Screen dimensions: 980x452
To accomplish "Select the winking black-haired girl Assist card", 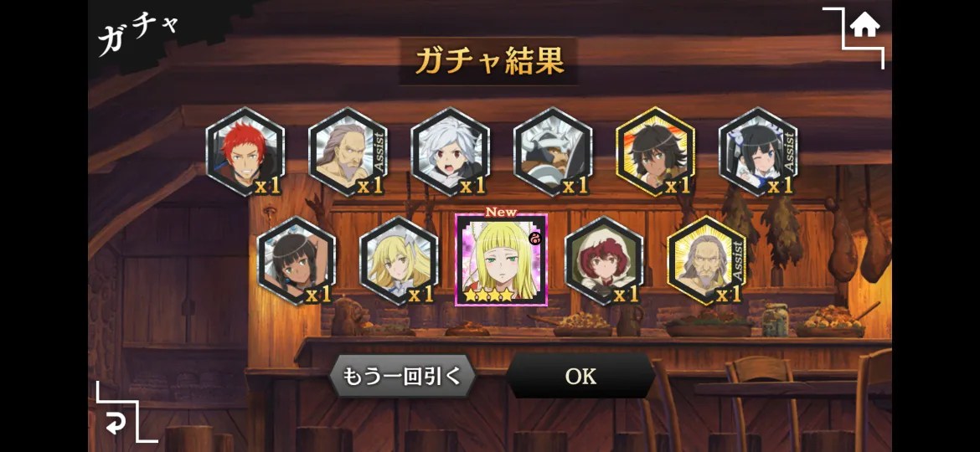I will (x=757, y=152).
